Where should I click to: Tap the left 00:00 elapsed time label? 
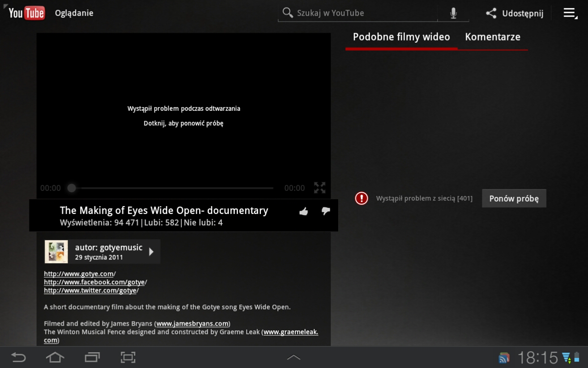(x=51, y=188)
